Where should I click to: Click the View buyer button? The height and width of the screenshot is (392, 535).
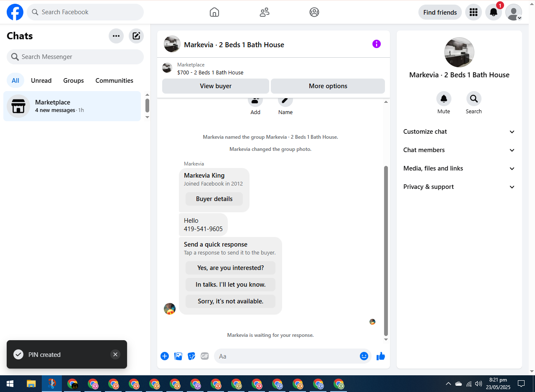coord(216,86)
